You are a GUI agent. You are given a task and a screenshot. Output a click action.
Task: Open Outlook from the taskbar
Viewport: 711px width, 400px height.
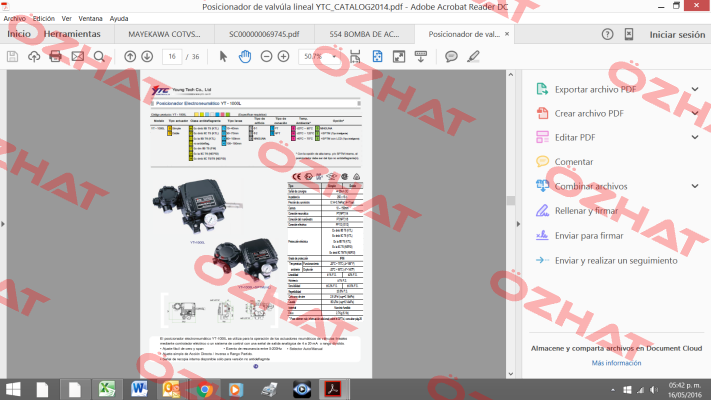pyautogui.click(x=171, y=390)
